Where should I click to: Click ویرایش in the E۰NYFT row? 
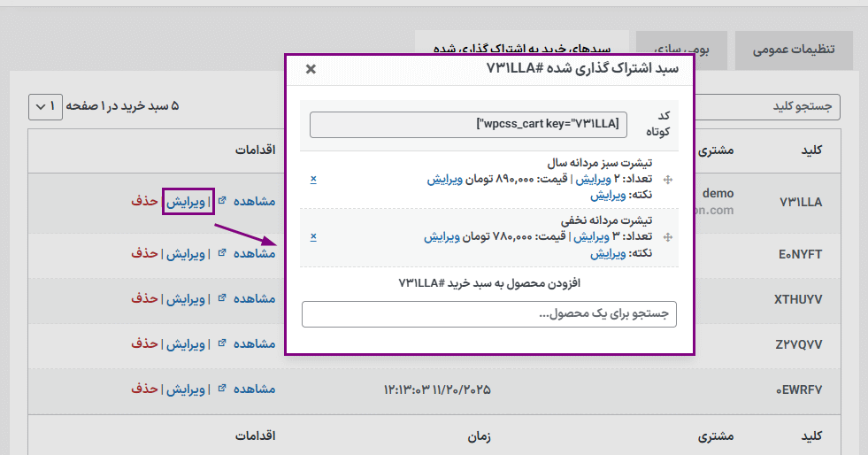186,253
